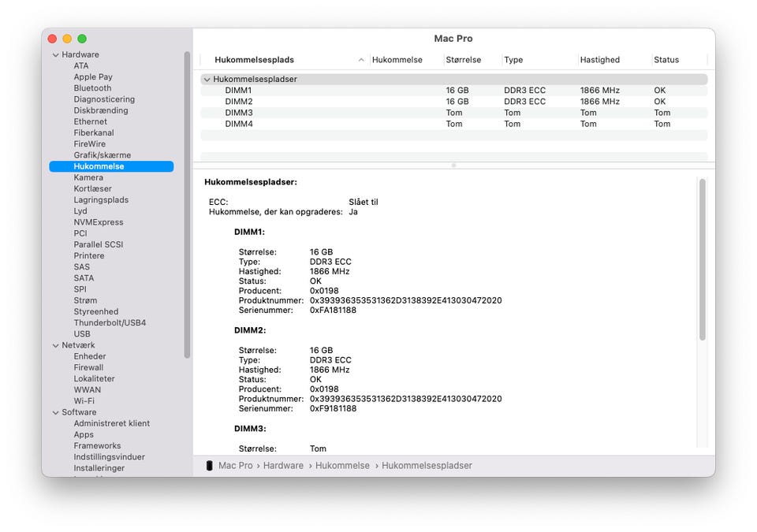Click the Mac Pro icon in path bar
Screen dimensions: 757x532
pos(209,466)
